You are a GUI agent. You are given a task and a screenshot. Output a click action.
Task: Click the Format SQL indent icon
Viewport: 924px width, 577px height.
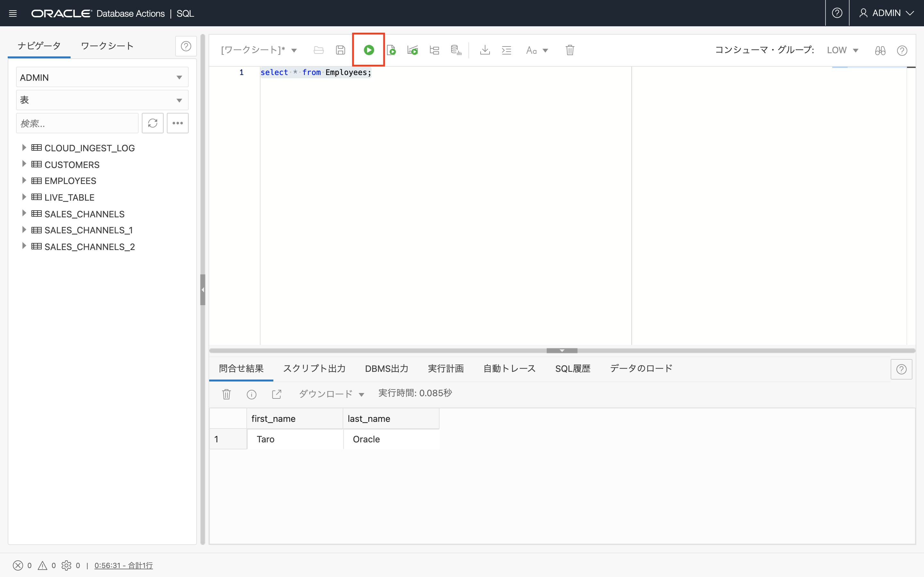tap(506, 50)
